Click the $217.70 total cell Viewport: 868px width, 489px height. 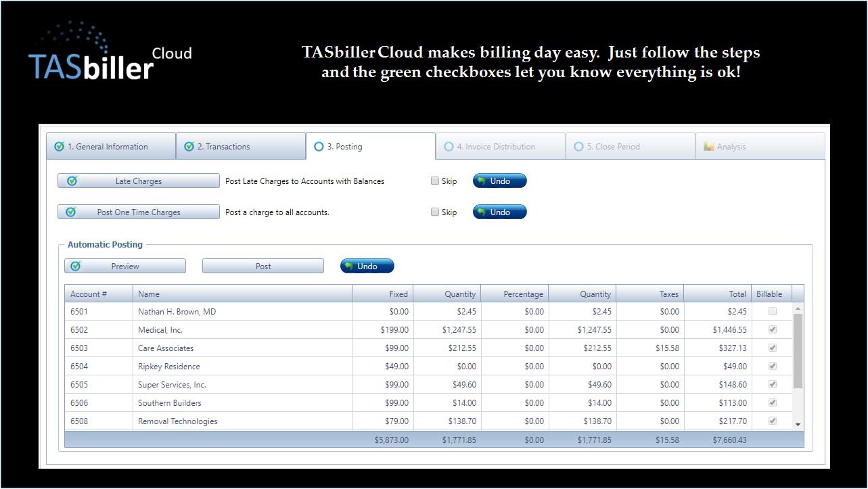tap(718, 421)
